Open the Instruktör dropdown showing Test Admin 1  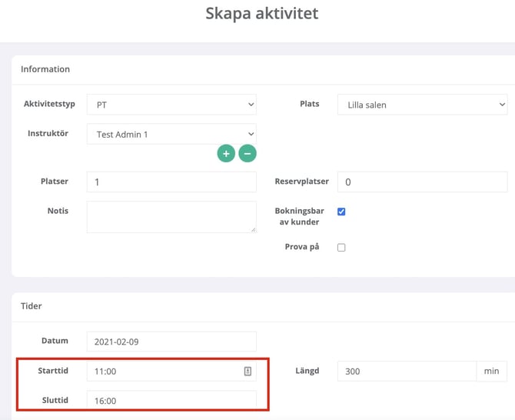(x=171, y=135)
